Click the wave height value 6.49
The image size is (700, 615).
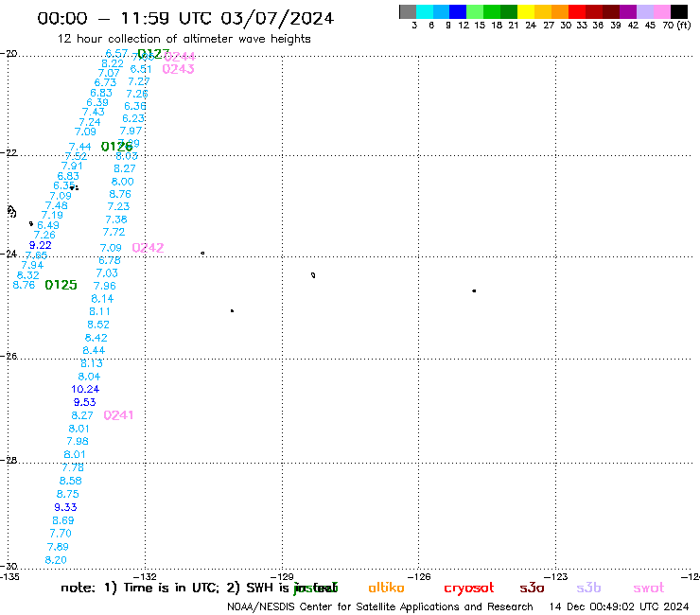tap(48, 225)
